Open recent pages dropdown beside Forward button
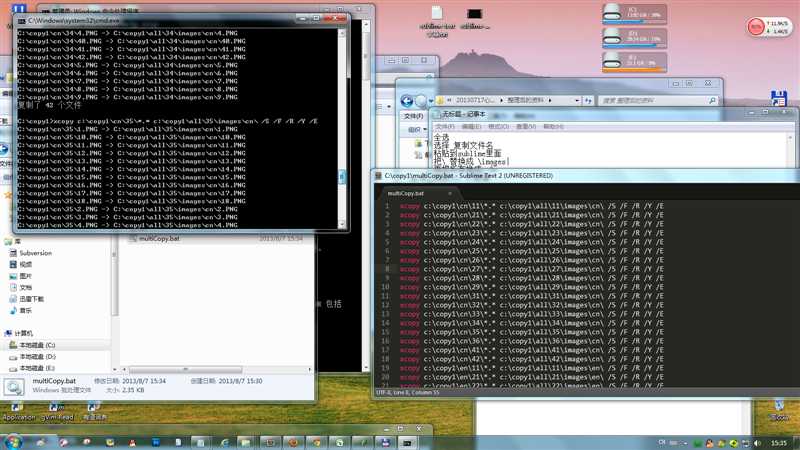This screenshot has width=800, height=450. point(431,101)
